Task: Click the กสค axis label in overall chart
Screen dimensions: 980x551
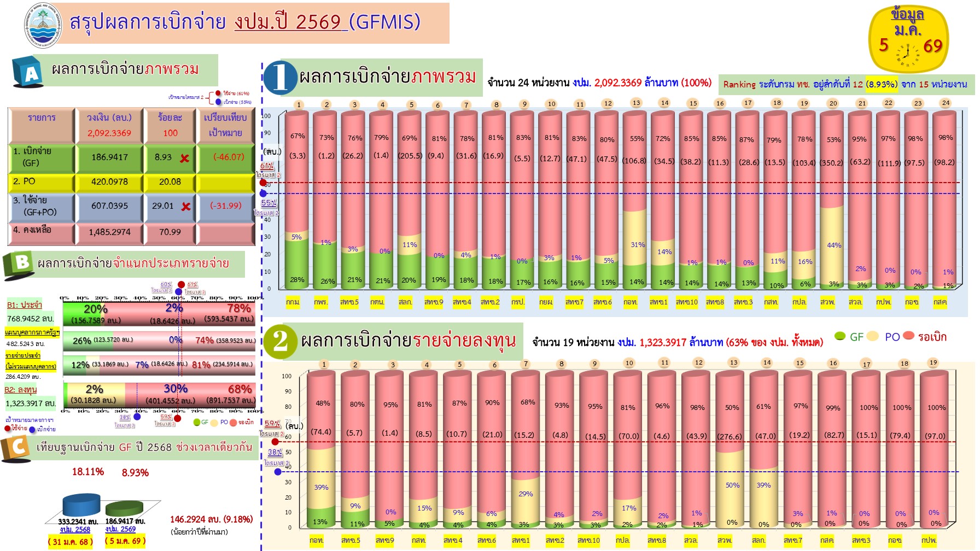Action: click(940, 302)
